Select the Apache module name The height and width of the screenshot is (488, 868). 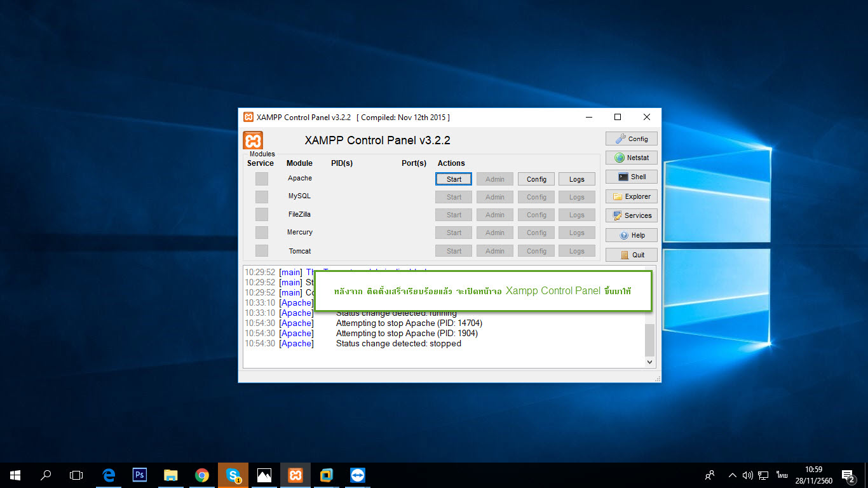point(300,179)
